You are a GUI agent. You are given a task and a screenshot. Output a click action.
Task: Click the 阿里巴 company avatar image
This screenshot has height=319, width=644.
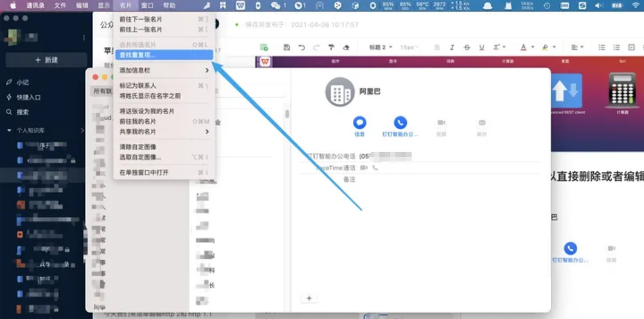(340, 91)
